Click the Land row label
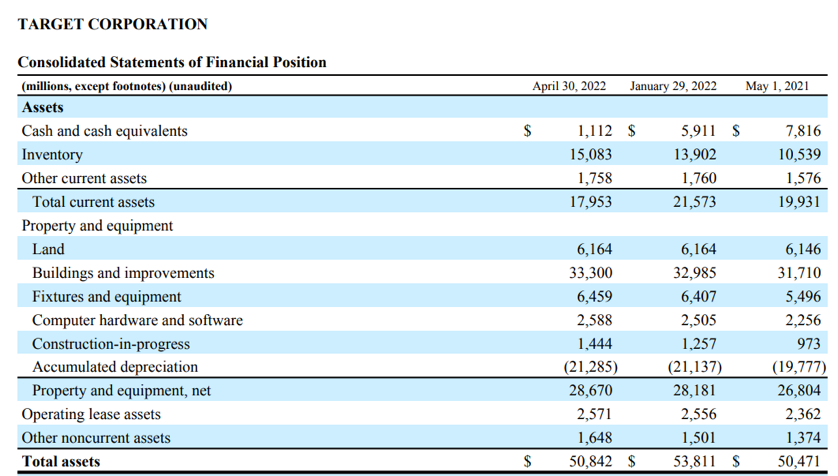The width and height of the screenshot is (838, 476). (48, 249)
